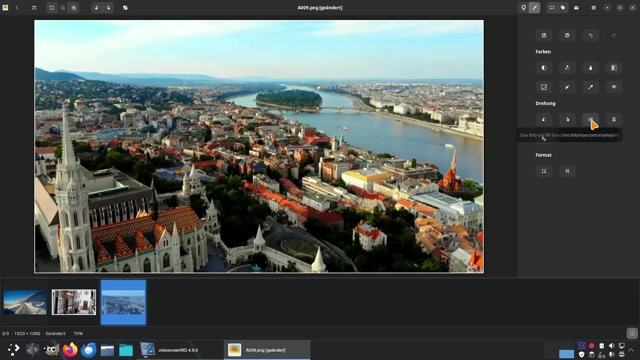Click the window title A009.png [geändert]

coord(320,8)
